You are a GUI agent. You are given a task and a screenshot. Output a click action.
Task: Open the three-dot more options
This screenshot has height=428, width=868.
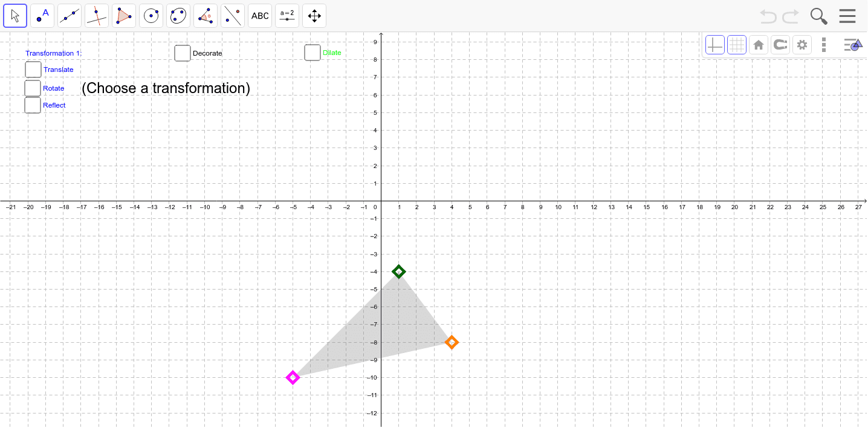tap(824, 45)
